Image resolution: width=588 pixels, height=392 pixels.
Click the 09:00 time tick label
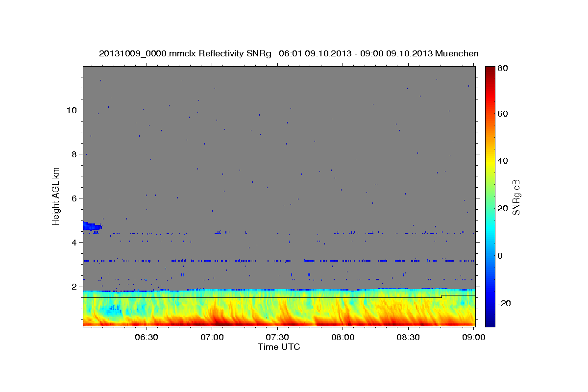point(473,337)
